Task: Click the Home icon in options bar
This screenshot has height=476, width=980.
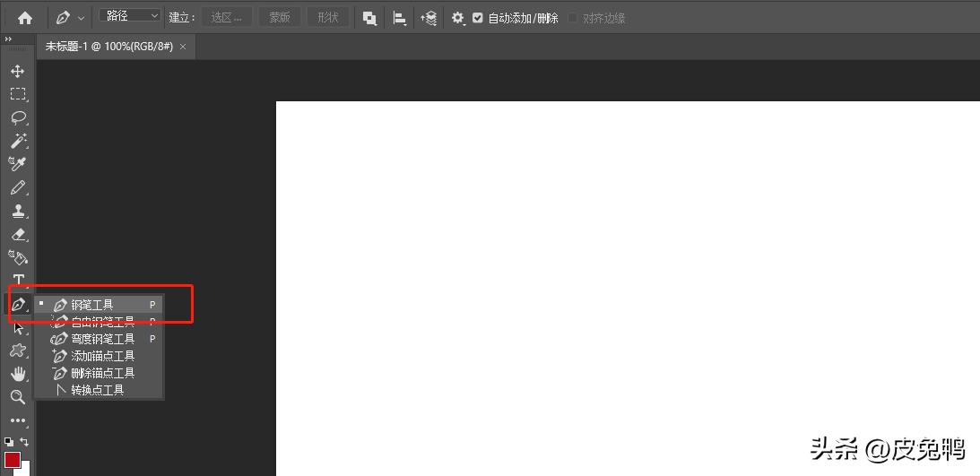Action: coord(25,18)
